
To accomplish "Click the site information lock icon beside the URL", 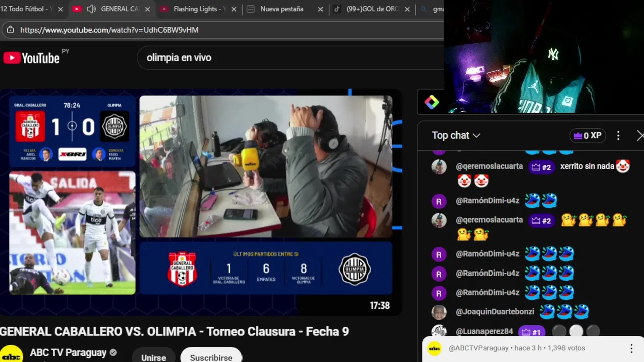I will pos(10,30).
